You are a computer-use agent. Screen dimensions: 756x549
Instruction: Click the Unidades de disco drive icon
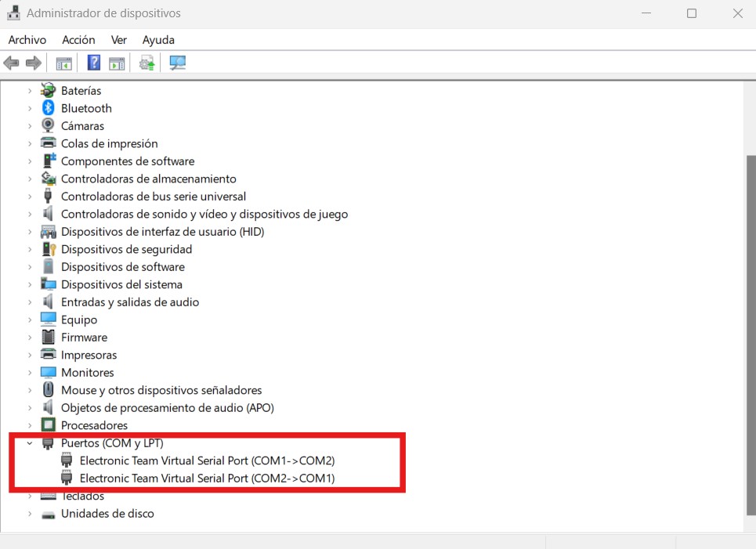coord(49,514)
